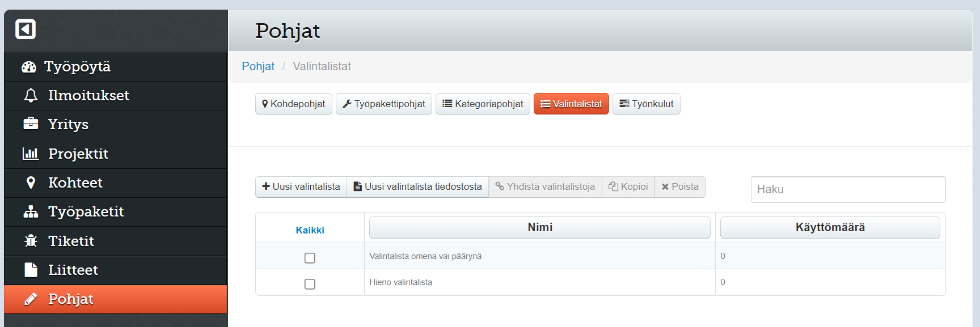The height and width of the screenshot is (327, 980).
Task: Click Yhdistä valintalistoja button
Action: click(x=546, y=187)
